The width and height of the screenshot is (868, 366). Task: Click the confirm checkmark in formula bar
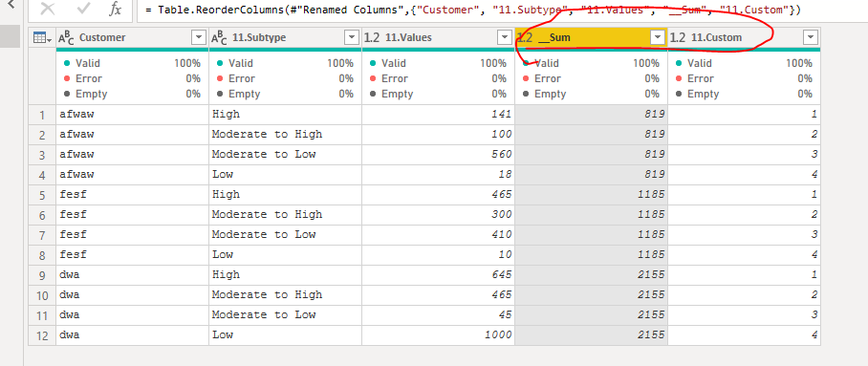(x=83, y=9)
